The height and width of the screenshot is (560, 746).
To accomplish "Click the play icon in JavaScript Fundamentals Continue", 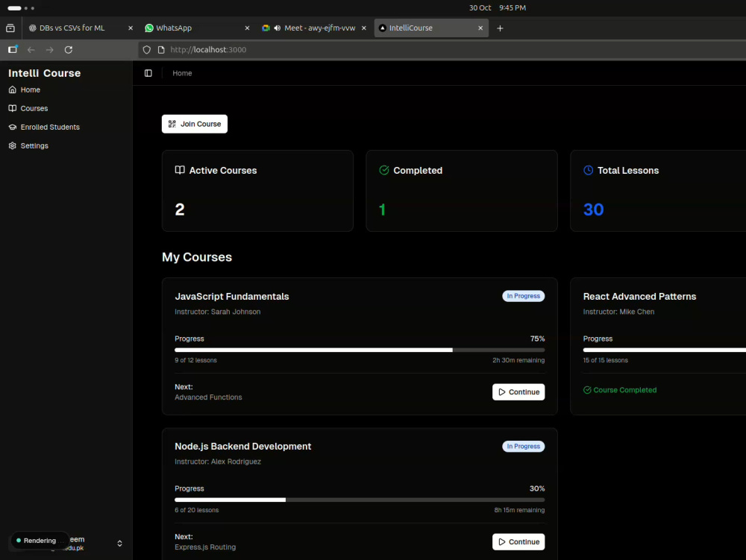I will click(501, 391).
